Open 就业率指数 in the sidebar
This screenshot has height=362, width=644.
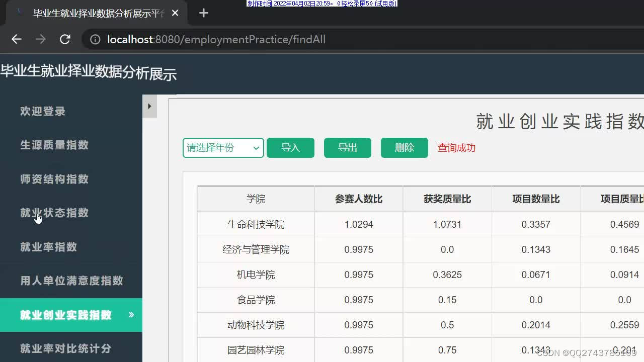[49, 247]
